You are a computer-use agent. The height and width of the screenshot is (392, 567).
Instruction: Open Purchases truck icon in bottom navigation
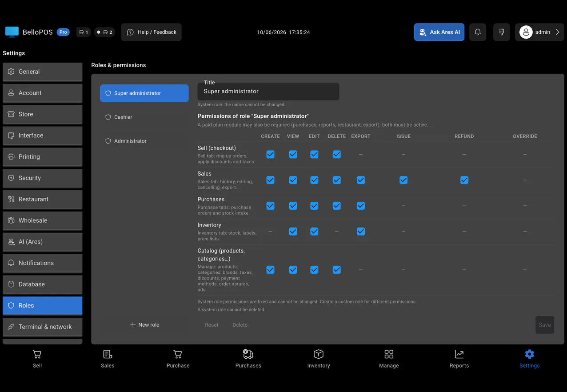[248, 359]
